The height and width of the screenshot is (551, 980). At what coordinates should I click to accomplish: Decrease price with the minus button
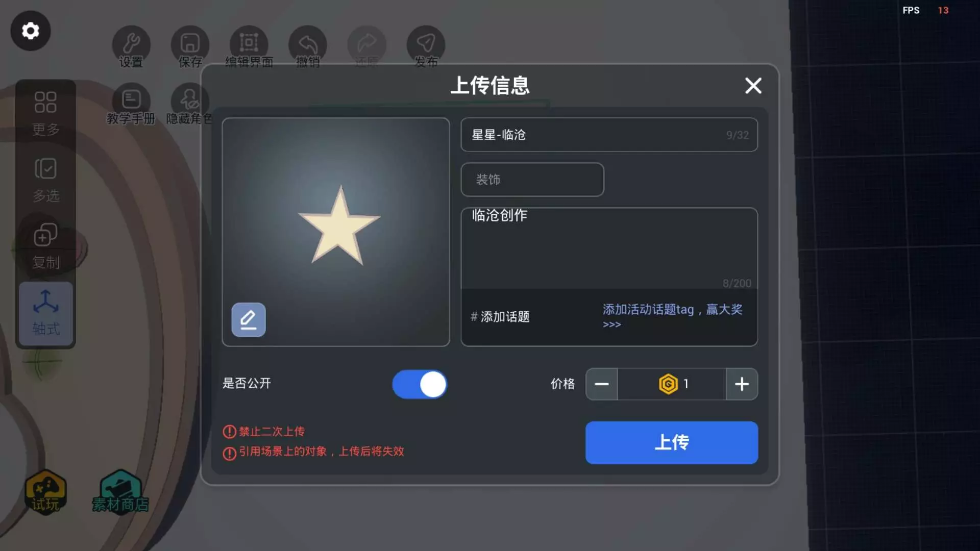point(602,384)
